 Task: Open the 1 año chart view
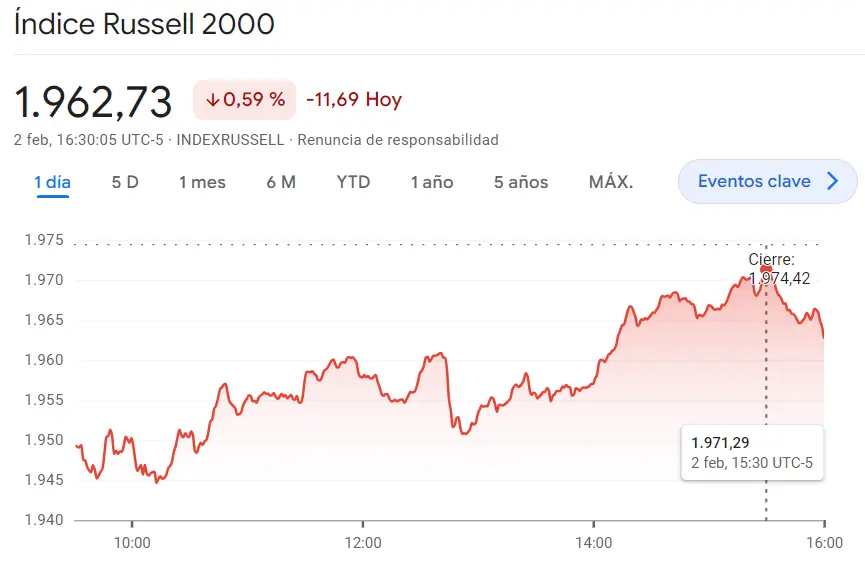431,182
